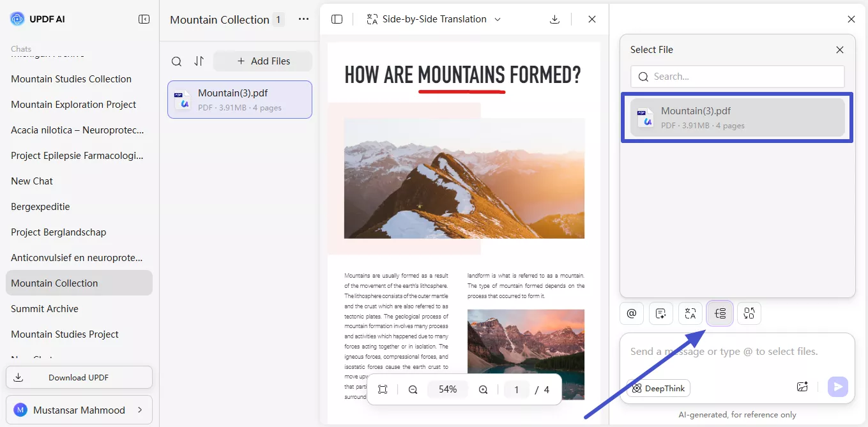The height and width of the screenshot is (427, 868).
Task: Click the image attachment icon in message box
Action: tap(802, 386)
